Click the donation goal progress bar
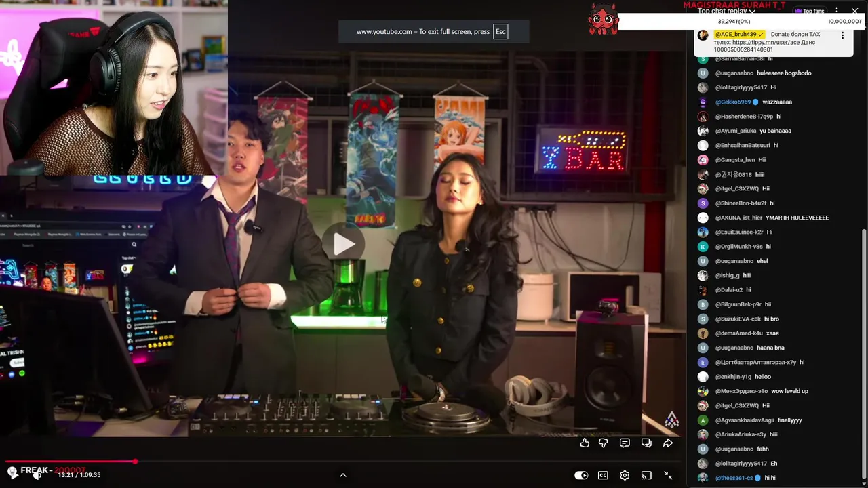Screen dimensions: 868x488 pyautogui.click(x=741, y=22)
